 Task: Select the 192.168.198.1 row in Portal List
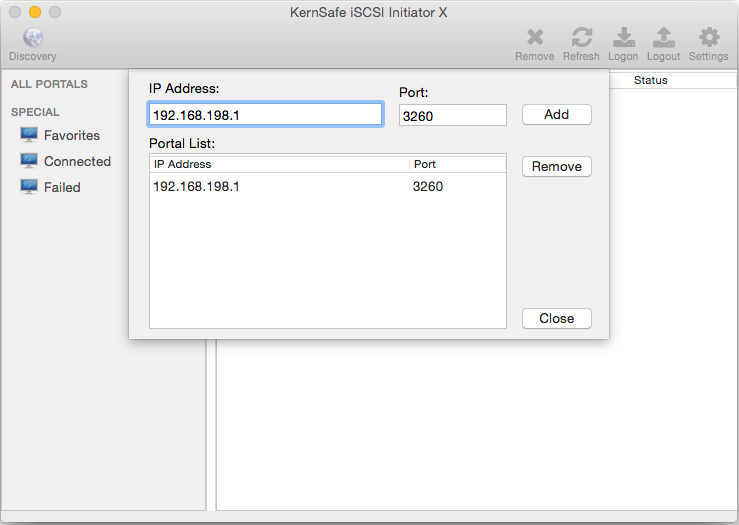pyautogui.click(x=328, y=187)
